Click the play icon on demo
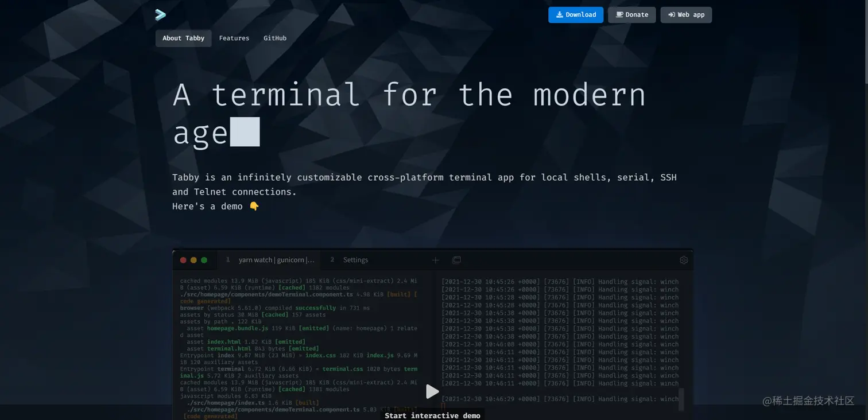 tap(432, 392)
